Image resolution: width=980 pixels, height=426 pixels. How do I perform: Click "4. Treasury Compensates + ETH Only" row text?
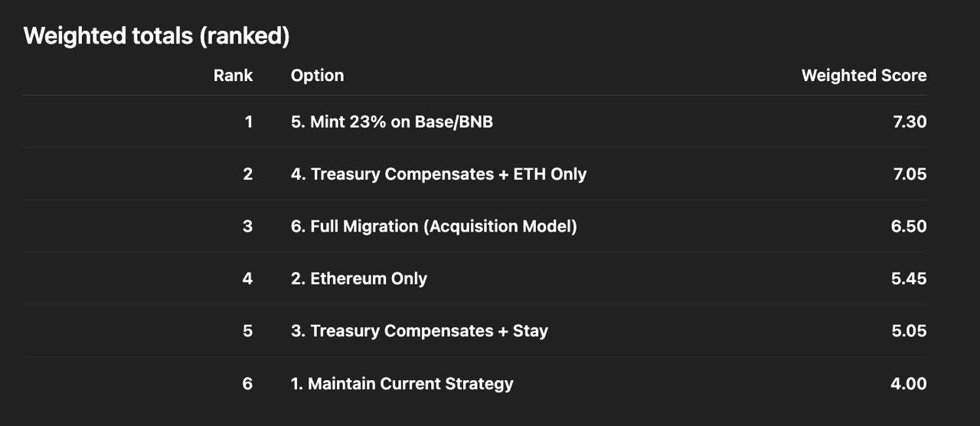tap(438, 174)
